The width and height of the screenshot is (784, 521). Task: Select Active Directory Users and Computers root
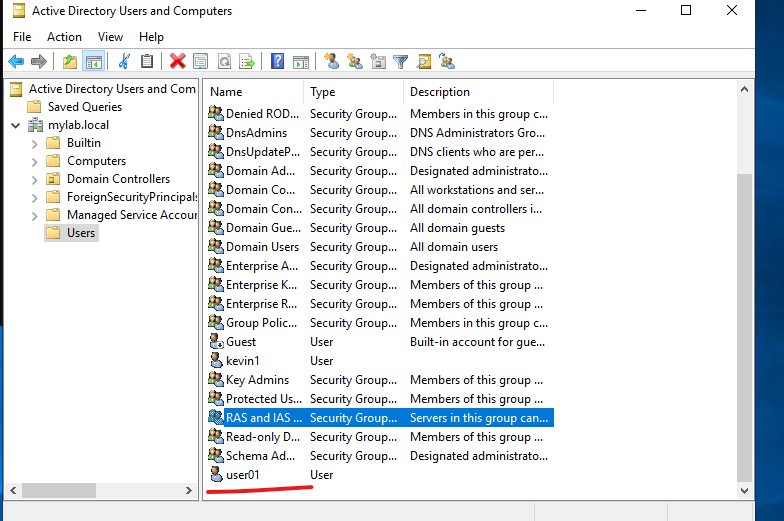coord(112,88)
